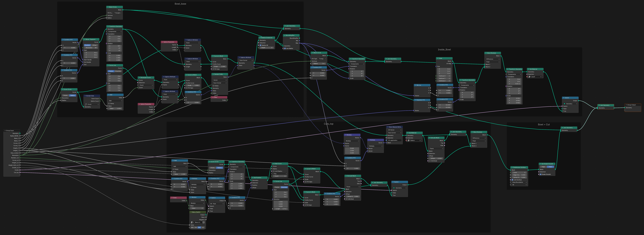Image resolution: width=644 pixels, height=235 pixels.
Task: Select Edge domain in Set Shade Smooth
Action: 543,167
